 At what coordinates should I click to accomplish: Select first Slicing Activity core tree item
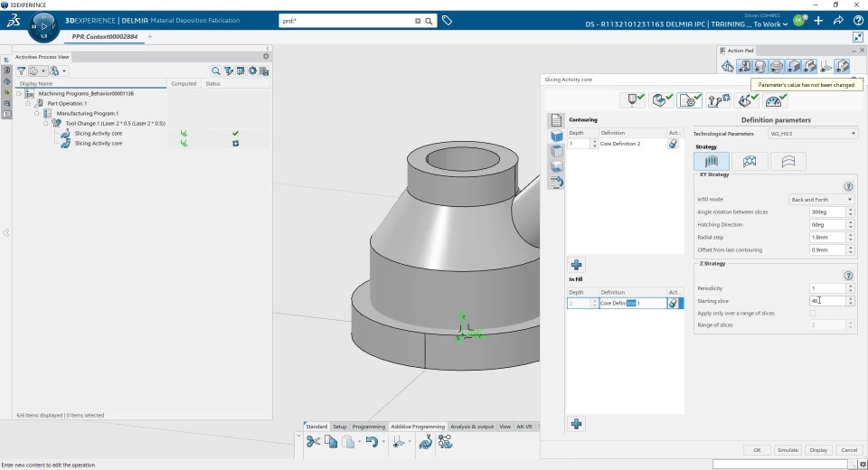98,134
